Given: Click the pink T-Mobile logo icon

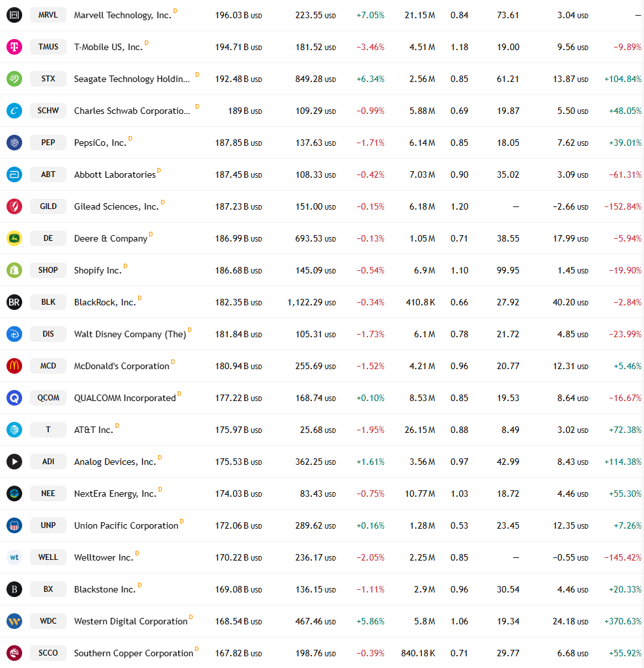Looking at the screenshot, I should click(14, 47).
